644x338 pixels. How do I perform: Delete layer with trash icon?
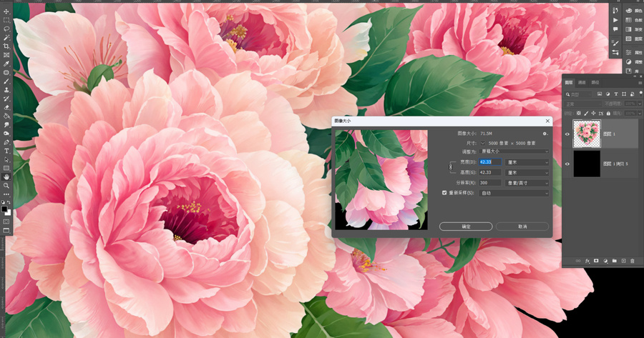633,261
